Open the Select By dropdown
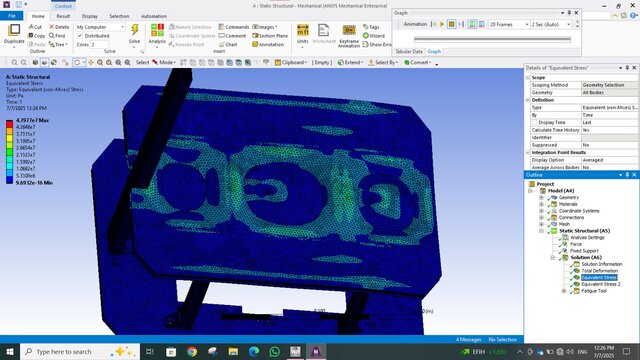This screenshot has width=640, height=360. pos(383,62)
